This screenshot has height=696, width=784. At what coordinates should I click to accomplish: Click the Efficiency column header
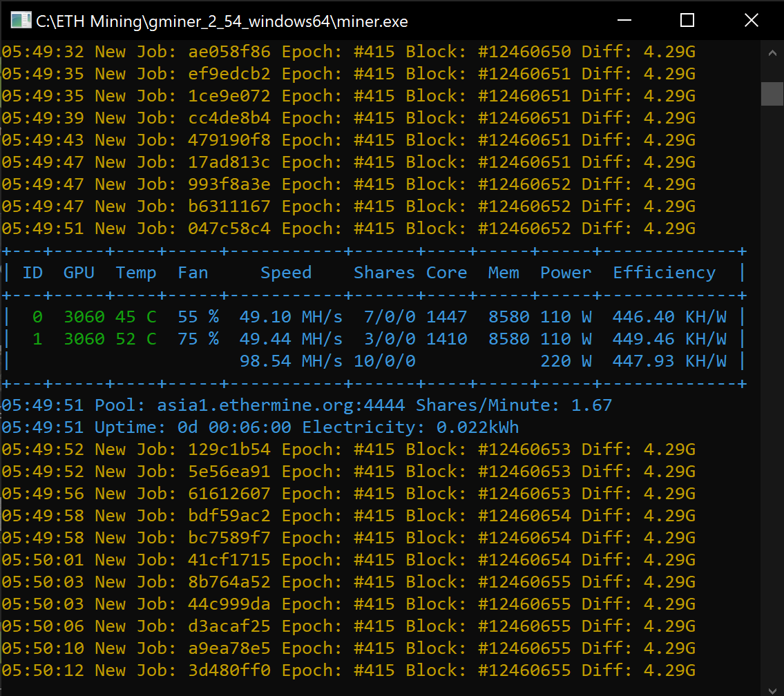pos(664,273)
